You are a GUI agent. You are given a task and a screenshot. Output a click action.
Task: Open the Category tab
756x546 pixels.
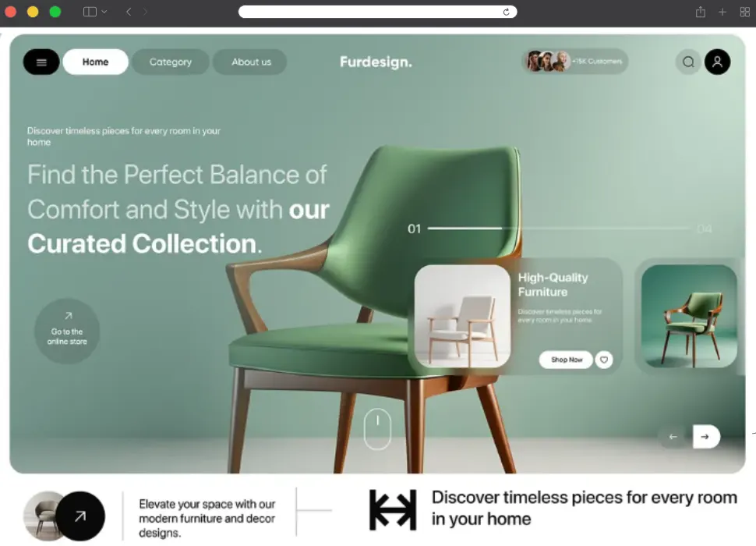pos(170,62)
